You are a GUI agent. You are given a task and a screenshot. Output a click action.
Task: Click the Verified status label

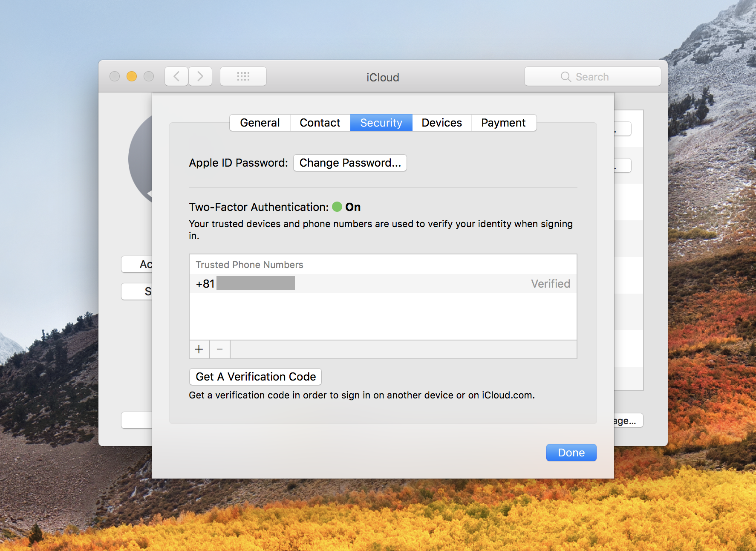(x=550, y=283)
